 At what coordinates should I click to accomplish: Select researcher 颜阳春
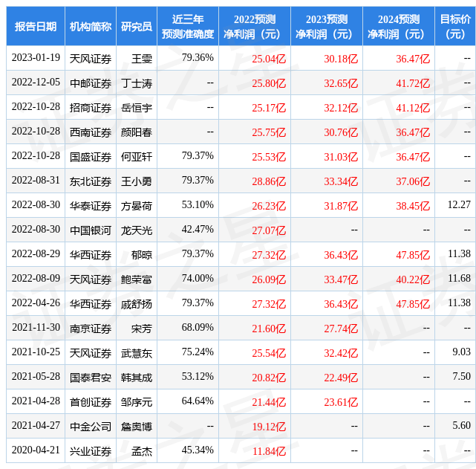coord(137,132)
